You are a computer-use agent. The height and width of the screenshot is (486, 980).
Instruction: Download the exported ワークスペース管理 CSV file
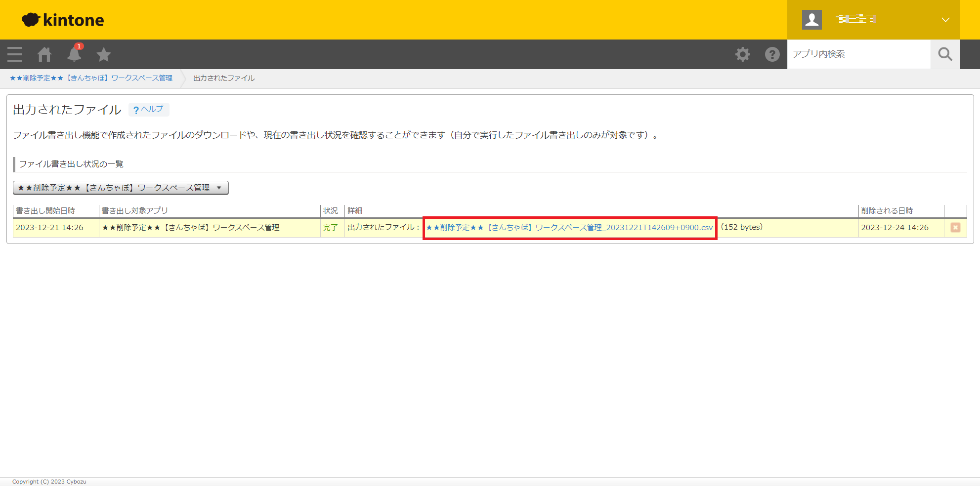[569, 228]
